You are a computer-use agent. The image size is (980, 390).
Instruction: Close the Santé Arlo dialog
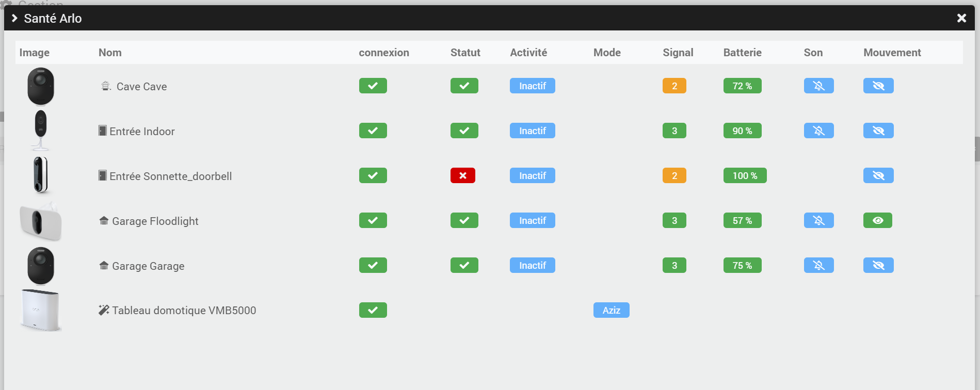pyautogui.click(x=961, y=18)
